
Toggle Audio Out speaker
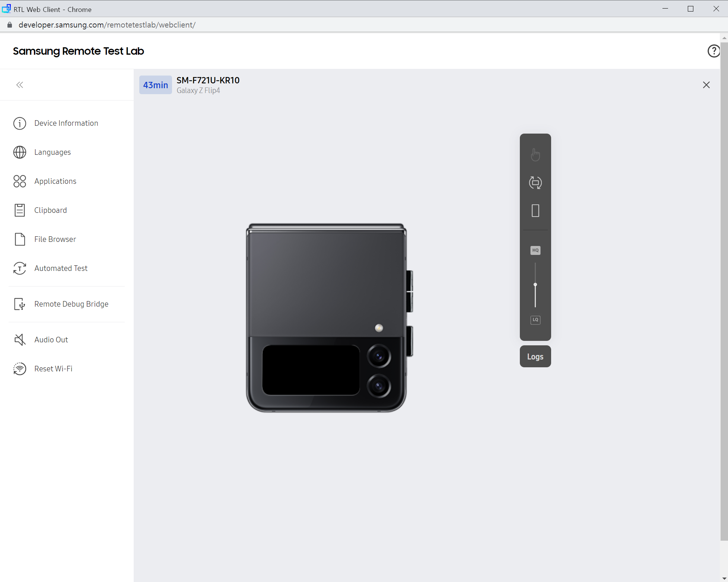click(20, 340)
